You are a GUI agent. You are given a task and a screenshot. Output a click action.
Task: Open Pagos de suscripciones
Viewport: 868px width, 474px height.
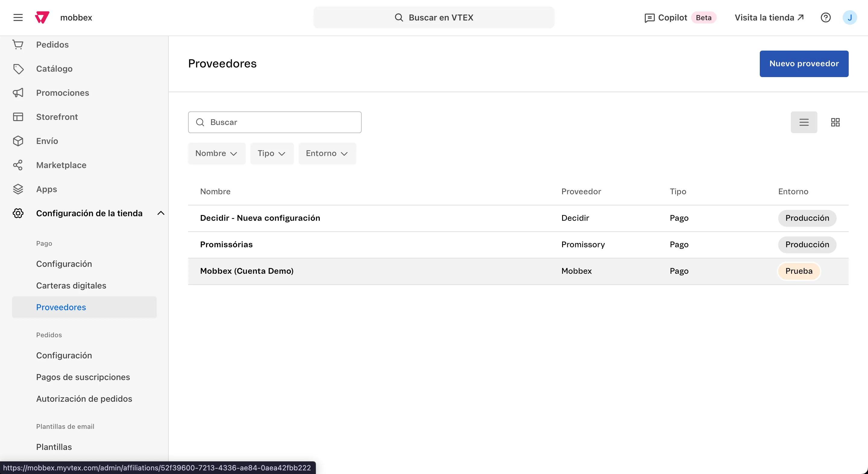tap(83, 377)
